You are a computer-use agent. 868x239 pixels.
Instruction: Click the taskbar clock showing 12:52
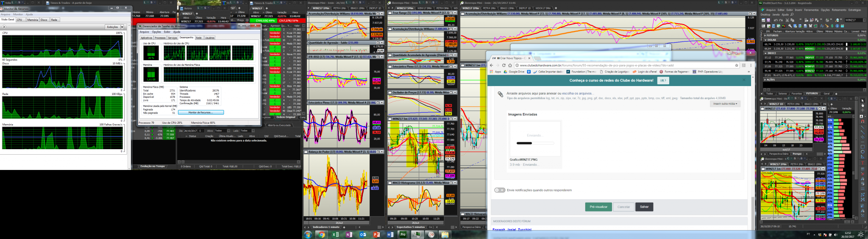tap(848, 235)
